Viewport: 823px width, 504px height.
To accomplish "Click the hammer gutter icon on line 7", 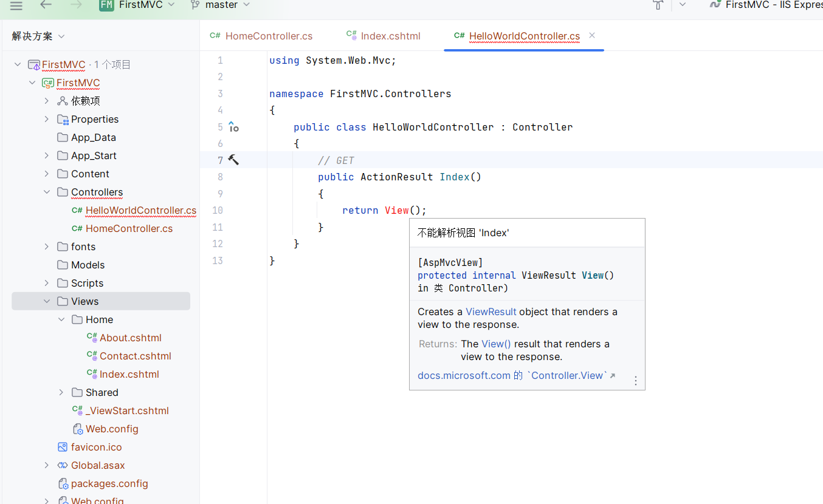I will [233, 160].
